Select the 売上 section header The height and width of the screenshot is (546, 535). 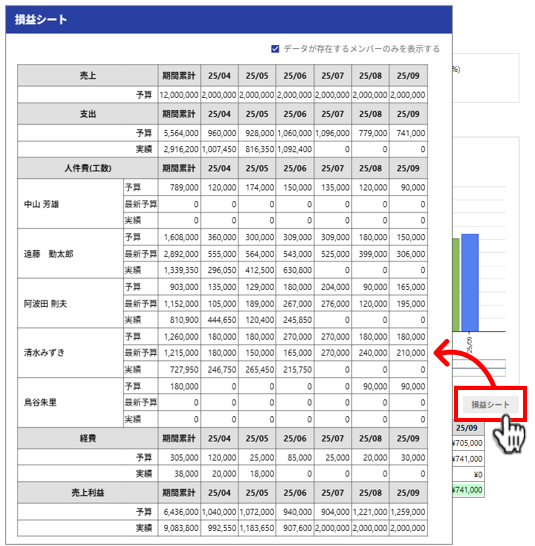click(87, 75)
